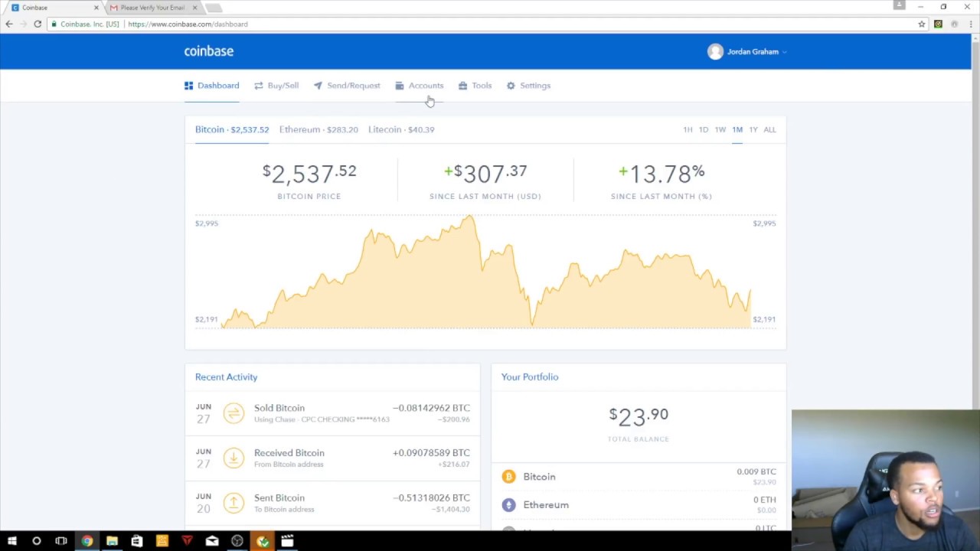Click the Sold Bitcoin exchange icon
The image size is (980, 551).
[x=234, y=413]
